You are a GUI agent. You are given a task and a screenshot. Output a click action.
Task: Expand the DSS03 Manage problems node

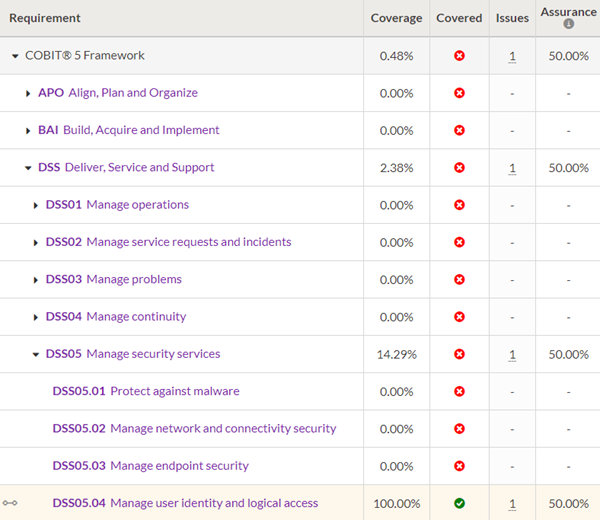[35, 280]
